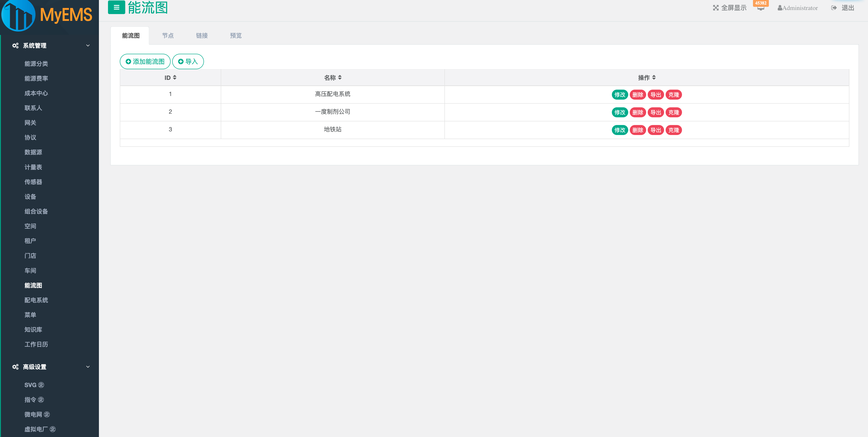Click the 系统管理 gear icon
This screenshot has height=437, width=868.
[x=15, y=45]
